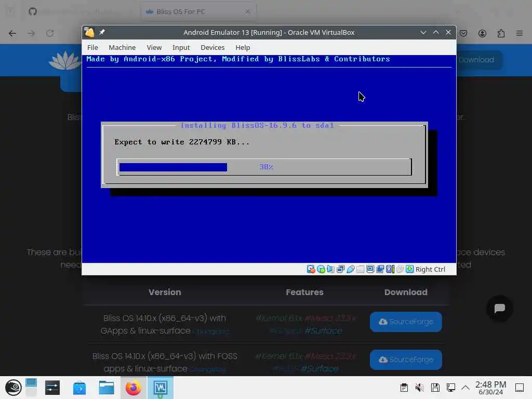Click the show desktop button
Screen dimensions: 532x399
click(x=520, y=388)
